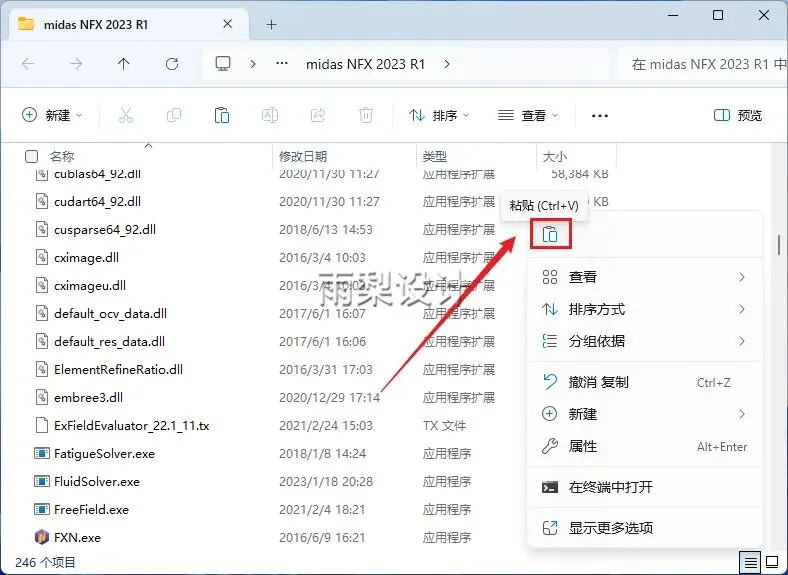Select the file cusparse64_92.dll
The image size is (788, 575).
pyautogui.click(x=105, y=230)
